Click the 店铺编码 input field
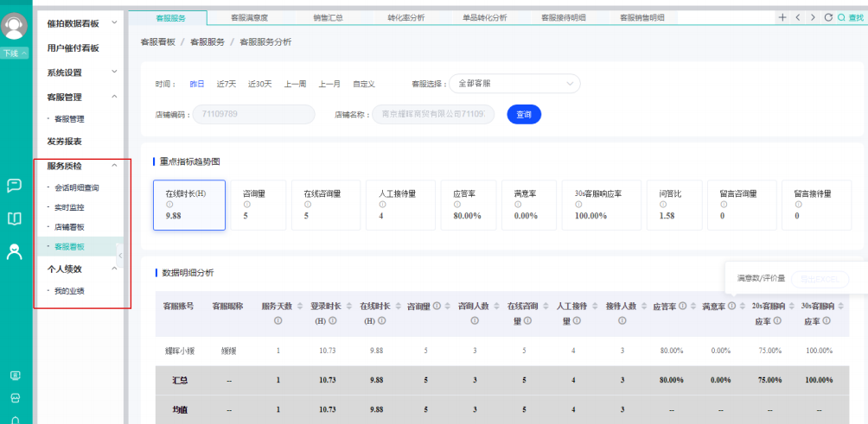Viewport: 868px width, 424px height. click(253, 115)
